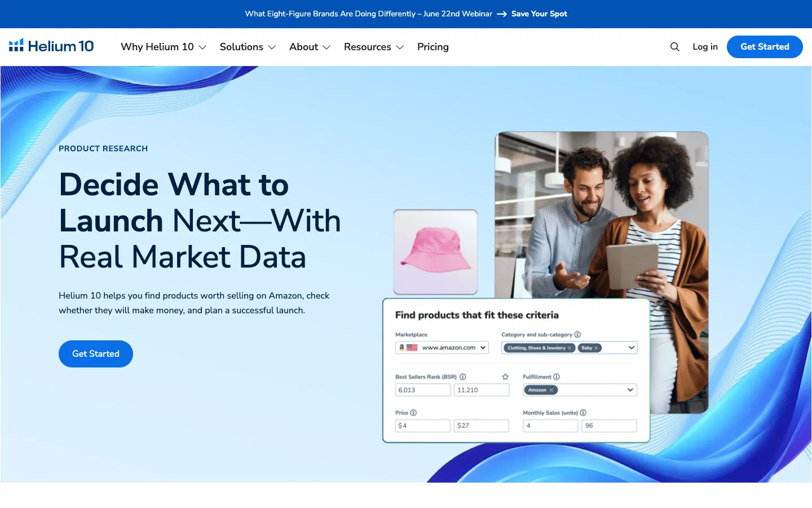This screenshot has width=812, height=508.
Task: Expand the Solutions menu
Action: pyautogui.click(x=248, y=47)
